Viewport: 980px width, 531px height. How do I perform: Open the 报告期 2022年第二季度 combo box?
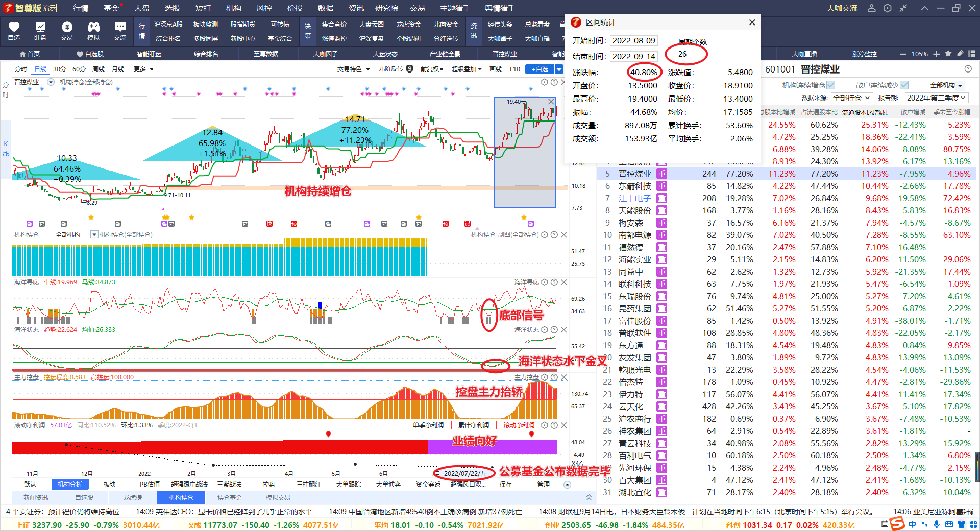937,98
